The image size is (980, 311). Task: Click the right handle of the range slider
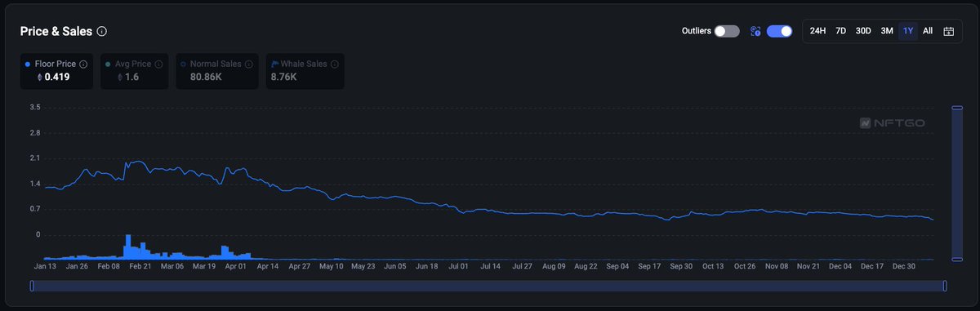pyautogui.click(x=945, y=286)
